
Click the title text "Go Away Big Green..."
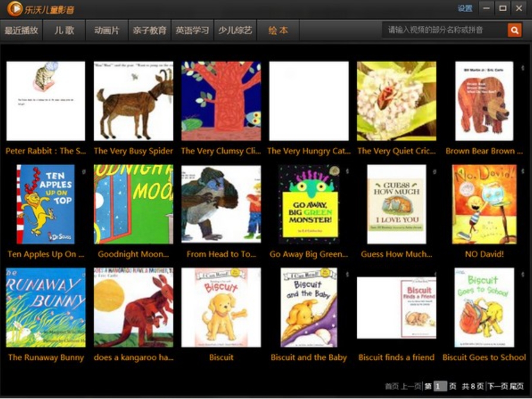(x=309, y=254)
